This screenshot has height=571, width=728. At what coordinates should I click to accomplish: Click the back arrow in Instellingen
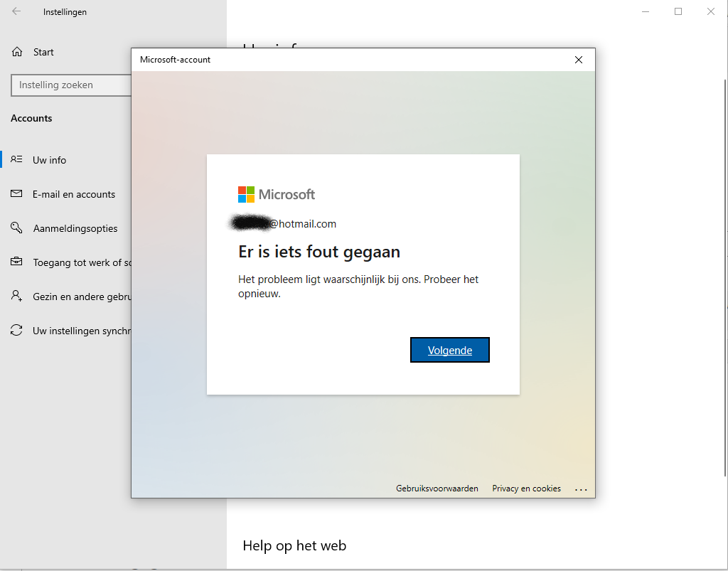click(x=16, y=11)
